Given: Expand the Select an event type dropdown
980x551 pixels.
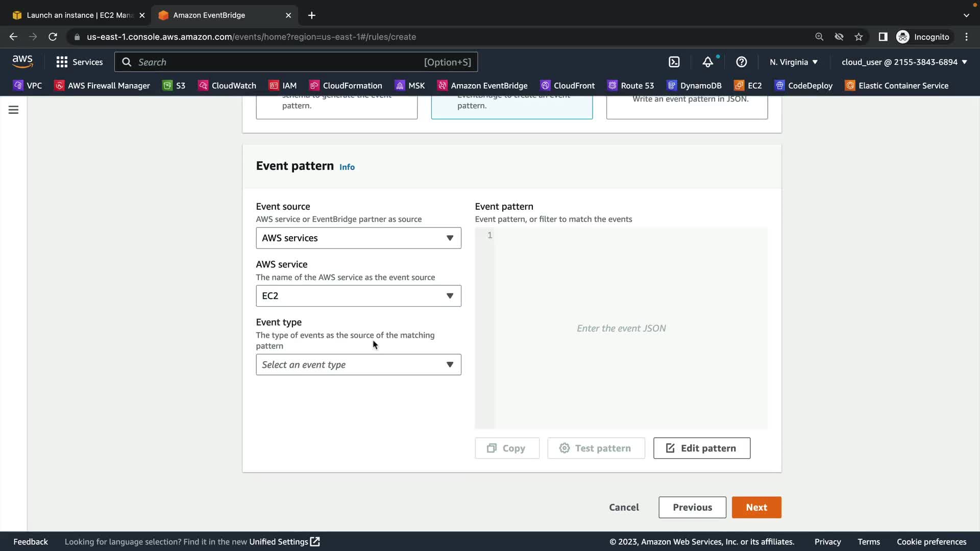Looking at the screenshot, I should [x=358, y=365].
